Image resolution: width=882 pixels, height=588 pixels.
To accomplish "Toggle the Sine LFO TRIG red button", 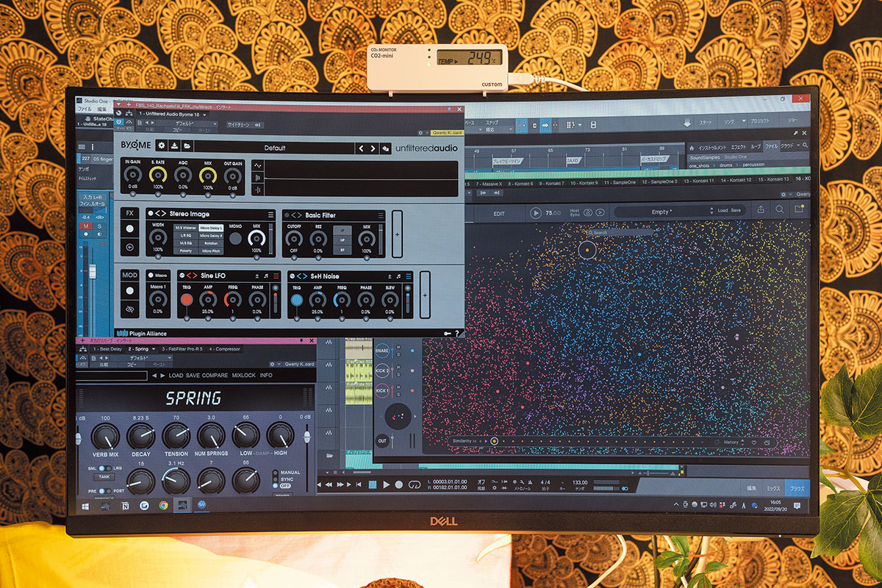I will point(187,300).
